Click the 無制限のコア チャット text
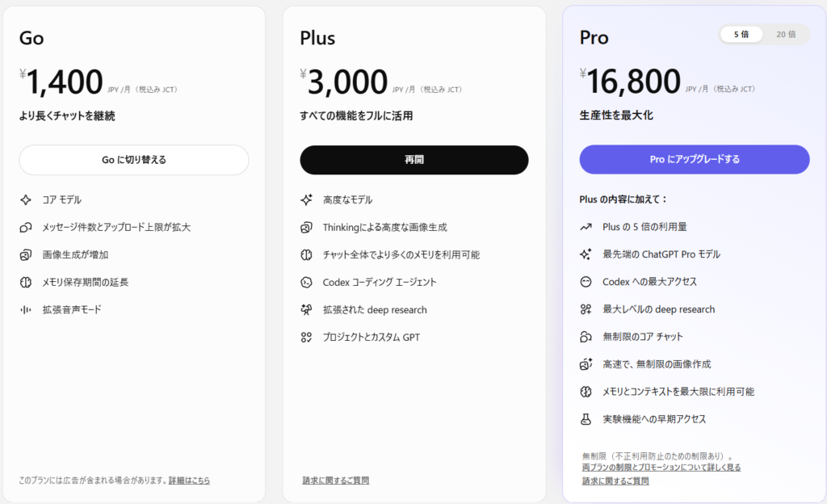 643,337
